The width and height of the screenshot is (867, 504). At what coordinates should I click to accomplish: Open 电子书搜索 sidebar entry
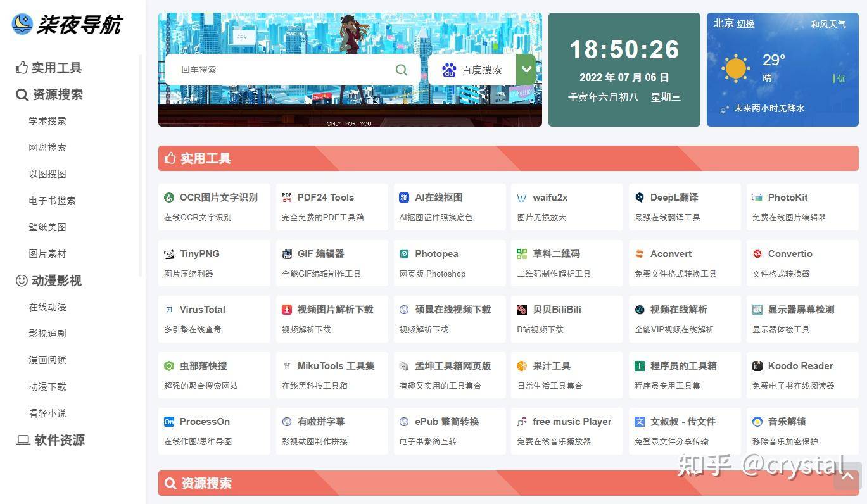pyautogui.click(x=52, y=201)
